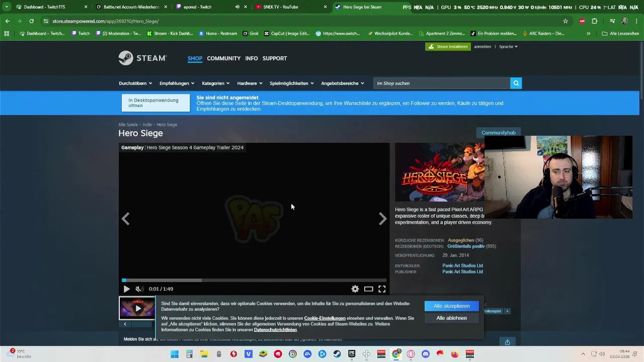Open Firefox from the taskbar
Image resolution: width=644 pixels, height=362 pixels.
click(x=455, y=354)
